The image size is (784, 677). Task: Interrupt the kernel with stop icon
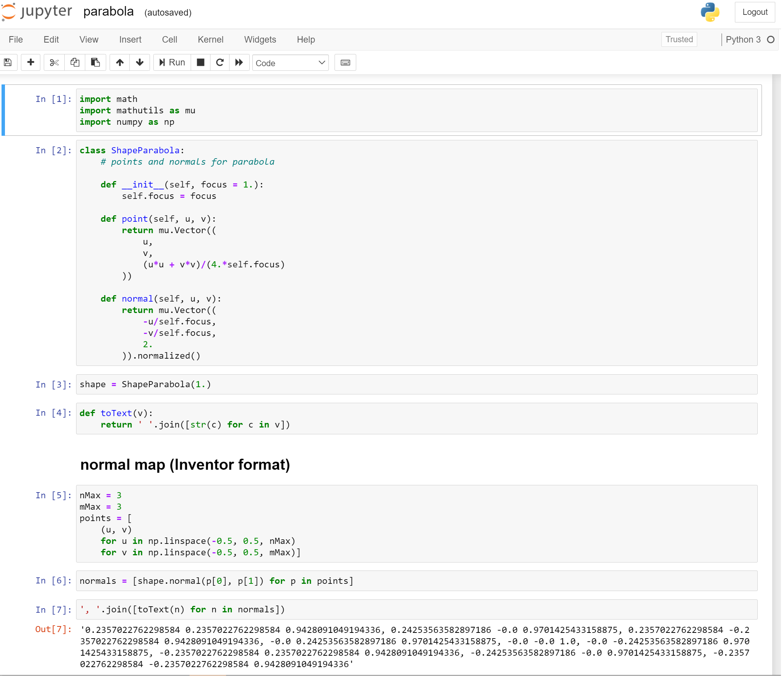[x=201, y=63]
